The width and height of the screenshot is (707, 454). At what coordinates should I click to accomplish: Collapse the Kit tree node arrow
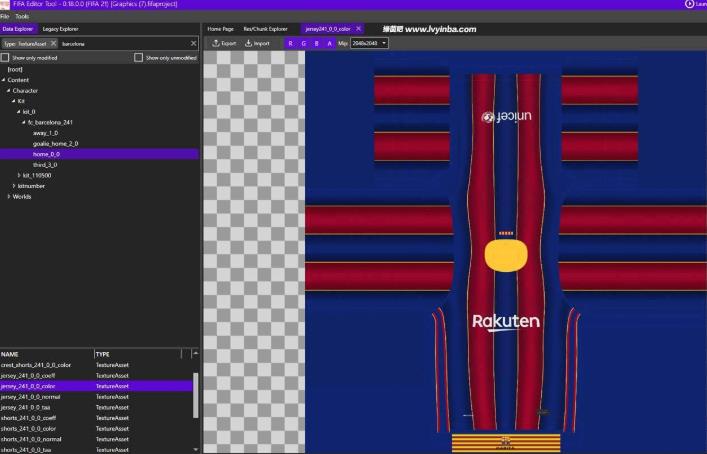[x=14, y=101]
